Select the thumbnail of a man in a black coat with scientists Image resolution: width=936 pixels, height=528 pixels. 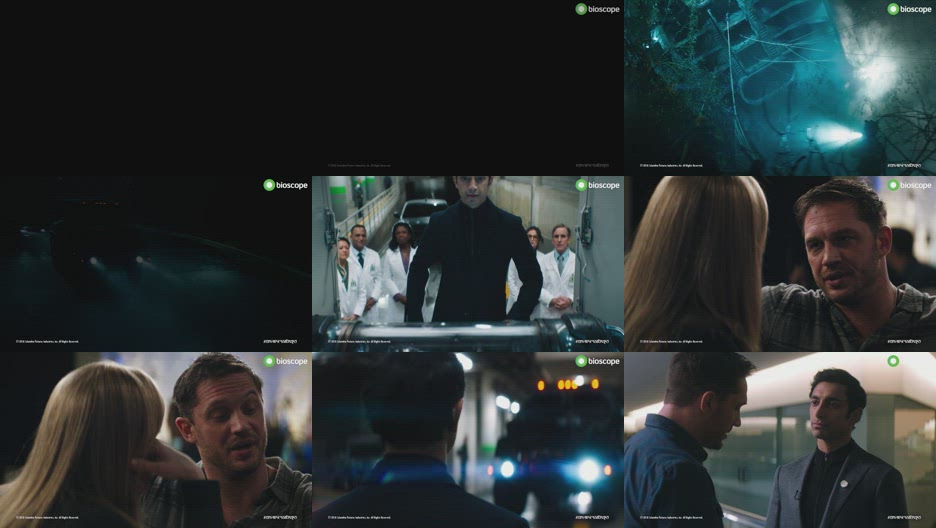point(468,264)
